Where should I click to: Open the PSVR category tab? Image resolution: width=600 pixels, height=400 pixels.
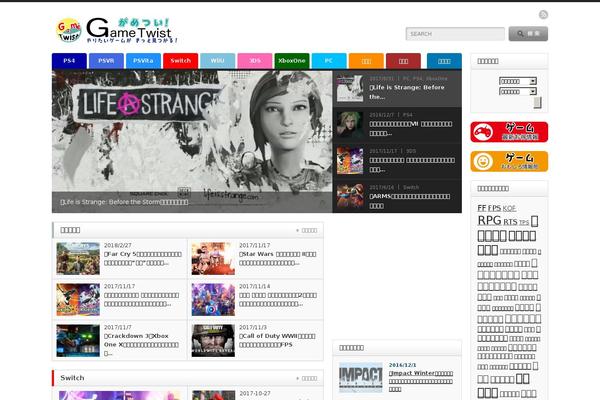coord(106,61)
